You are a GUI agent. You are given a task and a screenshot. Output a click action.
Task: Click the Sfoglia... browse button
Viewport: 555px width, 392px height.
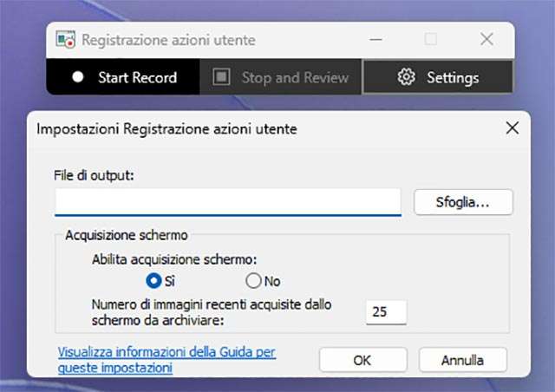[463, 202]
